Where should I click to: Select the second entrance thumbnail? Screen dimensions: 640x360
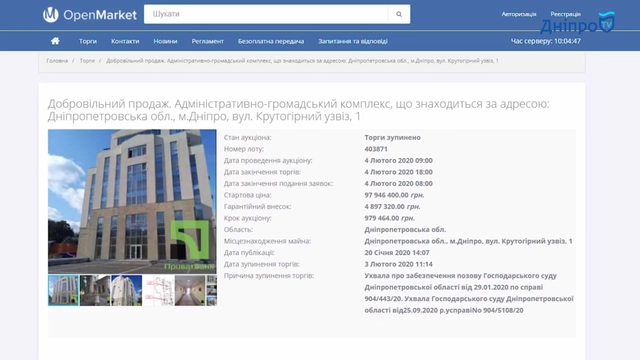pos(95,290)
